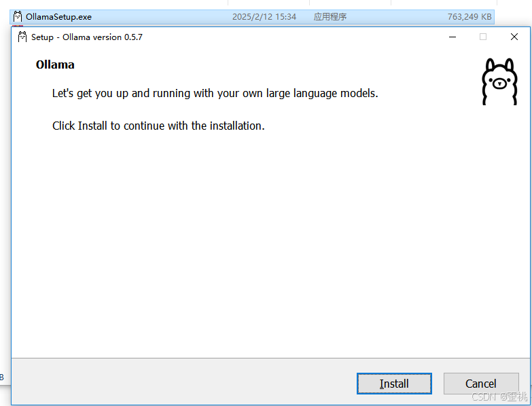Click the 'Let's get you up and running' text
Viewport: 532px width, 406px height.
215,93
